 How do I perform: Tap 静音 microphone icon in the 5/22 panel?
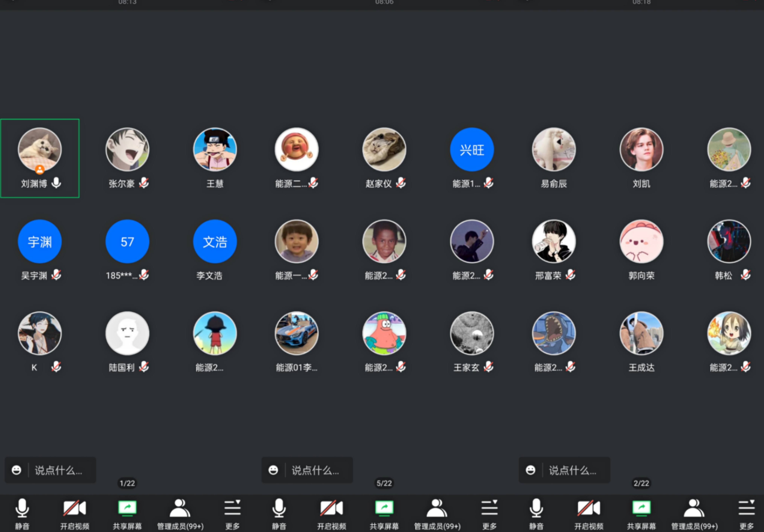coord(279,508)
